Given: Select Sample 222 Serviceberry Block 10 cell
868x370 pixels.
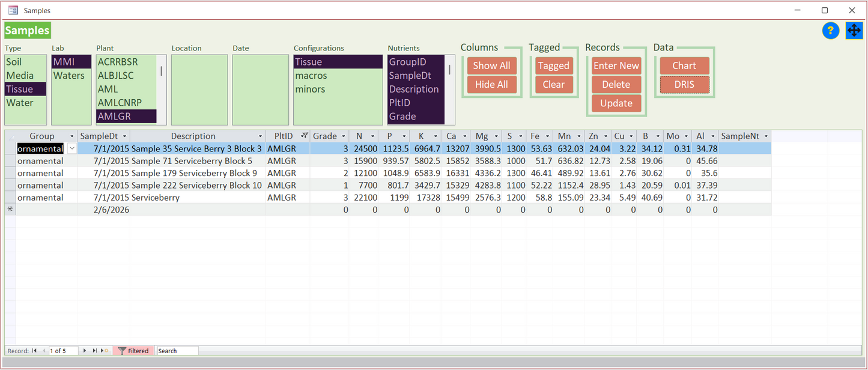Looking at the screenshot, I should coord(198,186).
